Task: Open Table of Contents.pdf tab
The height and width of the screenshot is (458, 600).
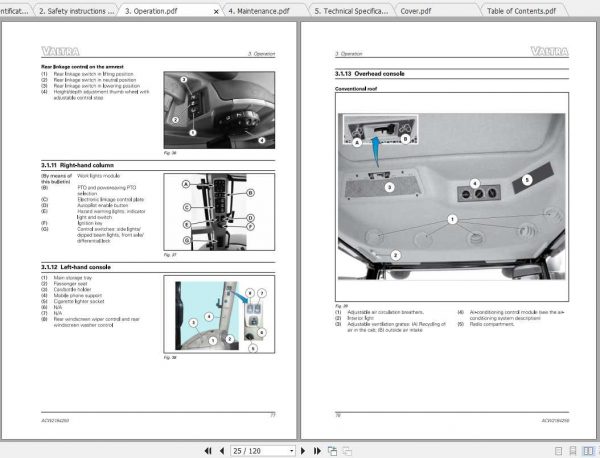Action: (521, 11)
